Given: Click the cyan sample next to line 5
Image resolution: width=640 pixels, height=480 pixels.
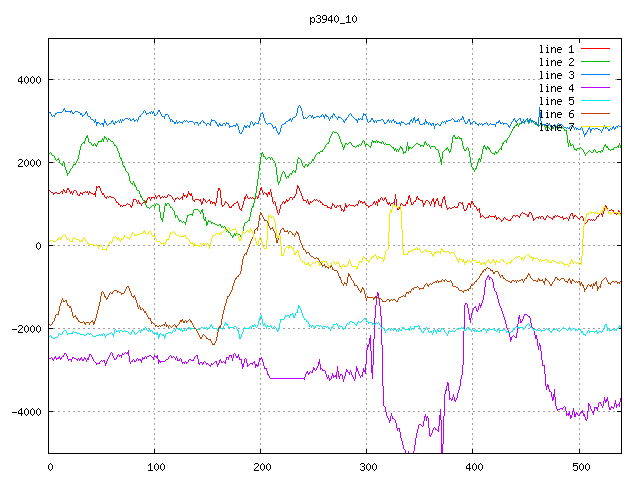Looking at the screenshot, I should pyautogui.click(x=596, y=101).
